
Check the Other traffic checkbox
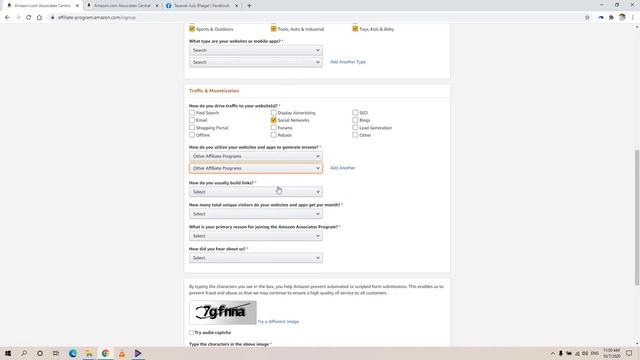[x=355, y=135]
